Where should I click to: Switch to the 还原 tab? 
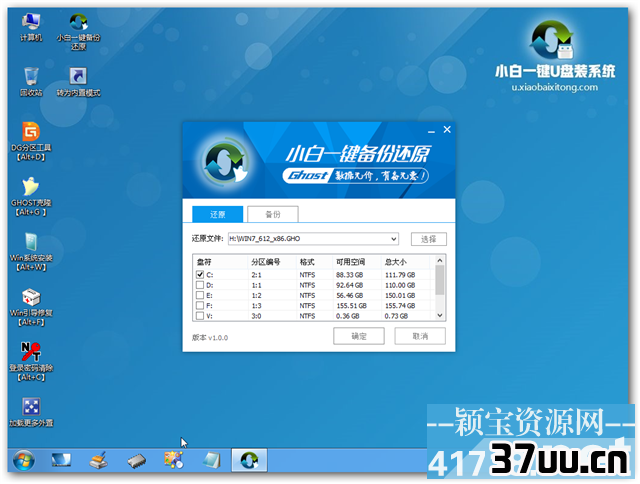click(218, 214)
